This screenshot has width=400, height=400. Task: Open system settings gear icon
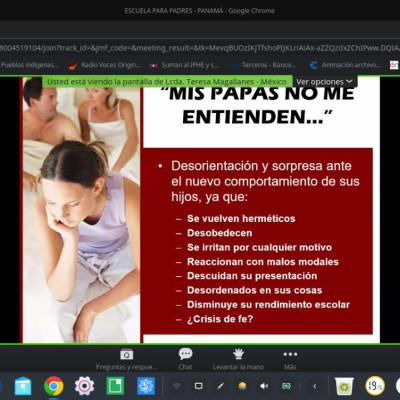[x=84, y=386]
